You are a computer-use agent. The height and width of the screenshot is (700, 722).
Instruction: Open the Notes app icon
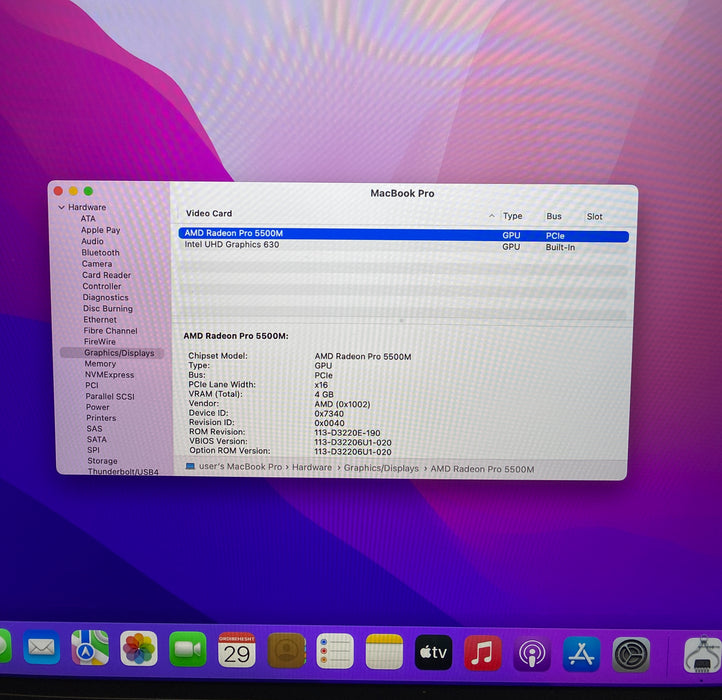coord(384,652)
